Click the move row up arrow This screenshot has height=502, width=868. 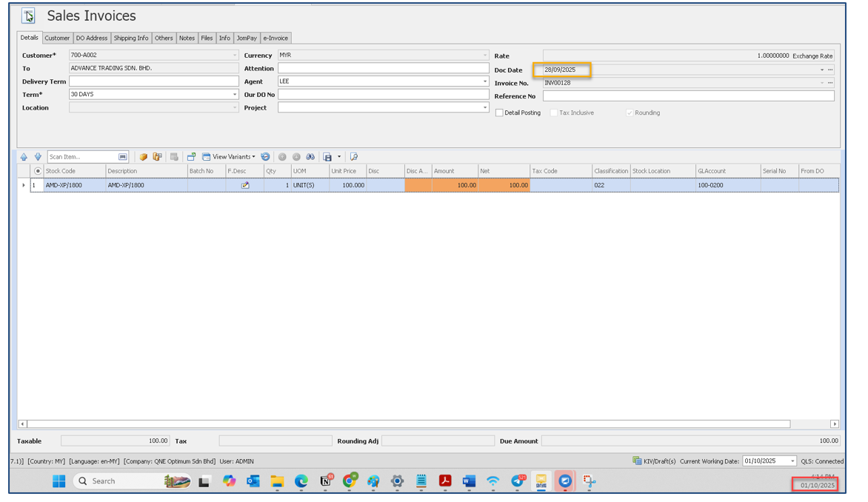tap(24, 157)
